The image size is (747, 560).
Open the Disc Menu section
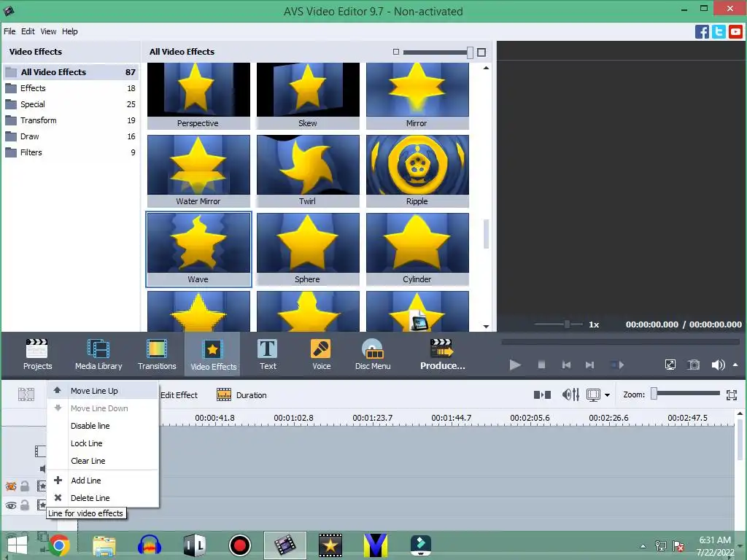pos(373,354)
